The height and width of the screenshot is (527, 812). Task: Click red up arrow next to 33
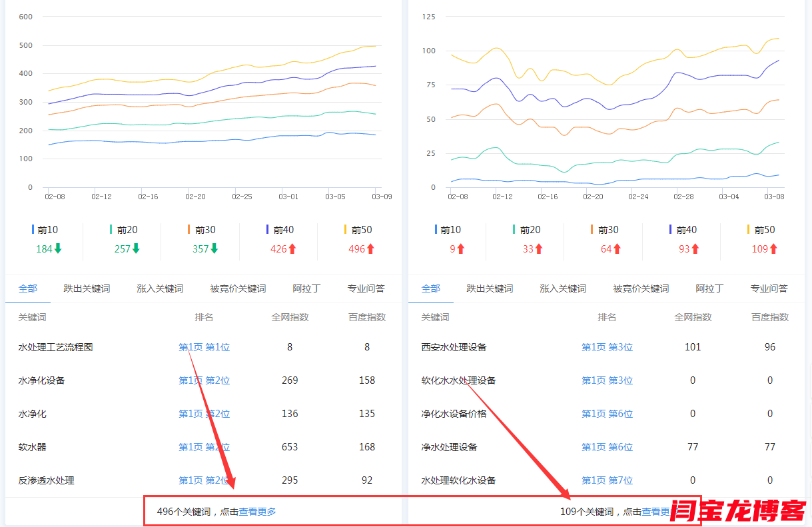[539, 249]
